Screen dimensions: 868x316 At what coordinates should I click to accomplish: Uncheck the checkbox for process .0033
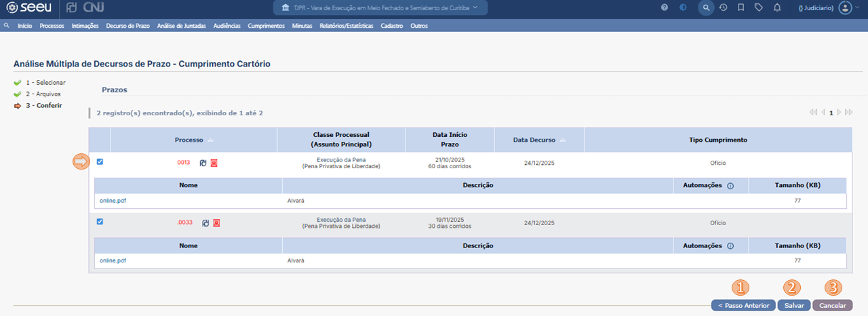(x=100, y=222)
